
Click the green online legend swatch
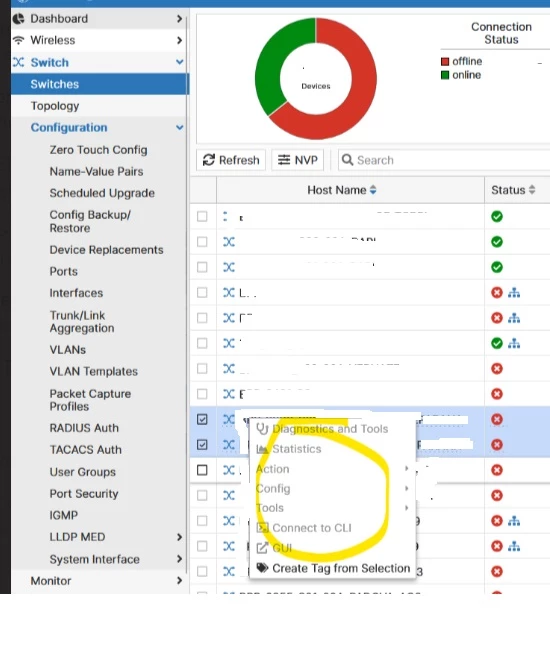pos(445,76)
